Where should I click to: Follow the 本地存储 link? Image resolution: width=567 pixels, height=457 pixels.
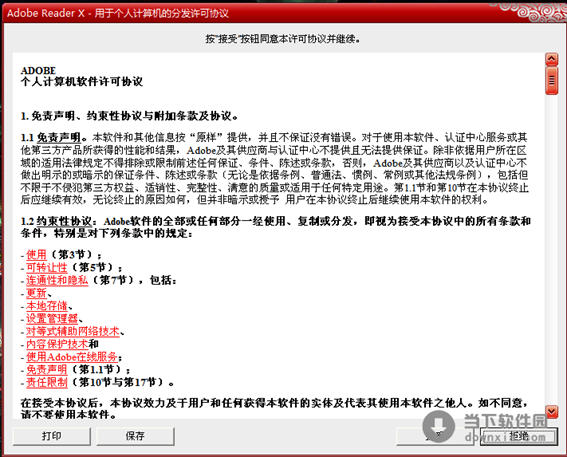point(47,306)
